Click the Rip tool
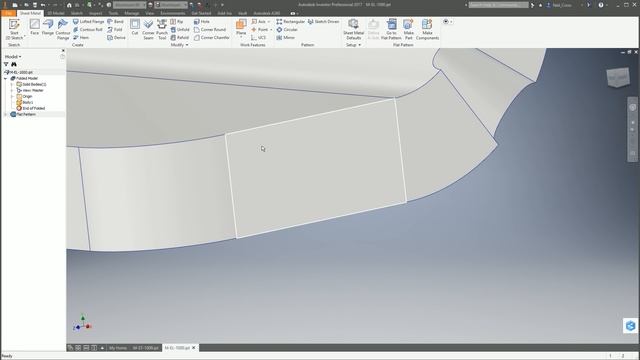The height and width of the screenshot is (360, 640). tap(177, 21)
